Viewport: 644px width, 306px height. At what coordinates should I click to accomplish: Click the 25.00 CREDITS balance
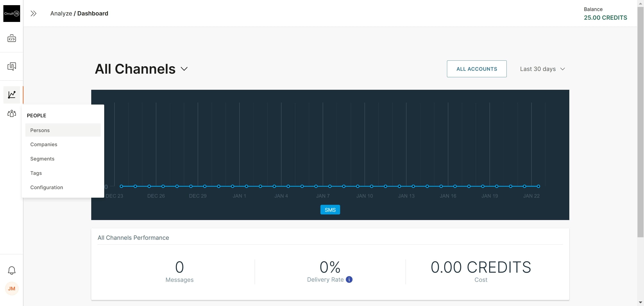605,17
